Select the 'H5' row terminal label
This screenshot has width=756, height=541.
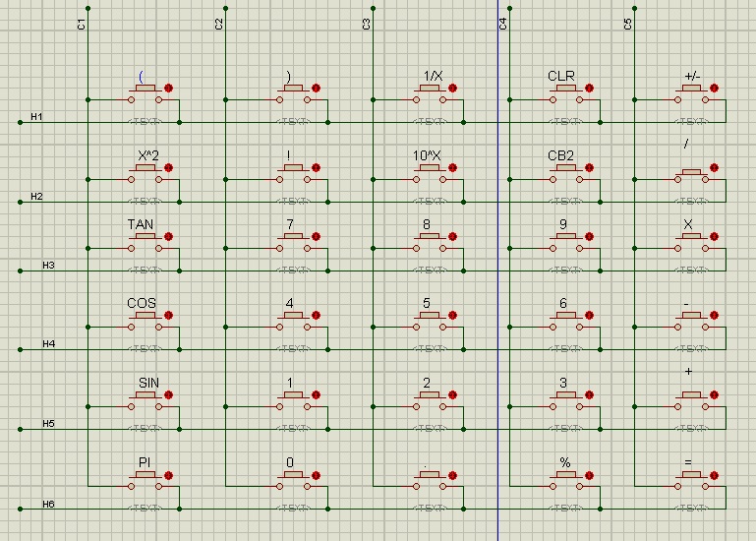coord(49,424)
